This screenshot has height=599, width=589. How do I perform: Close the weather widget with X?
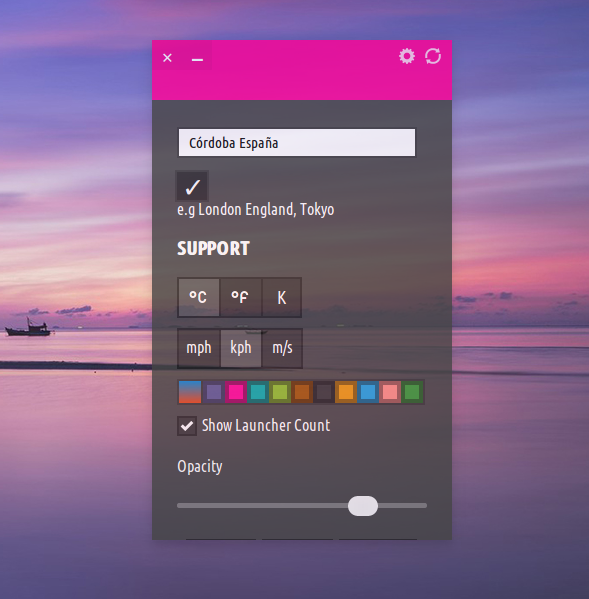167,58
